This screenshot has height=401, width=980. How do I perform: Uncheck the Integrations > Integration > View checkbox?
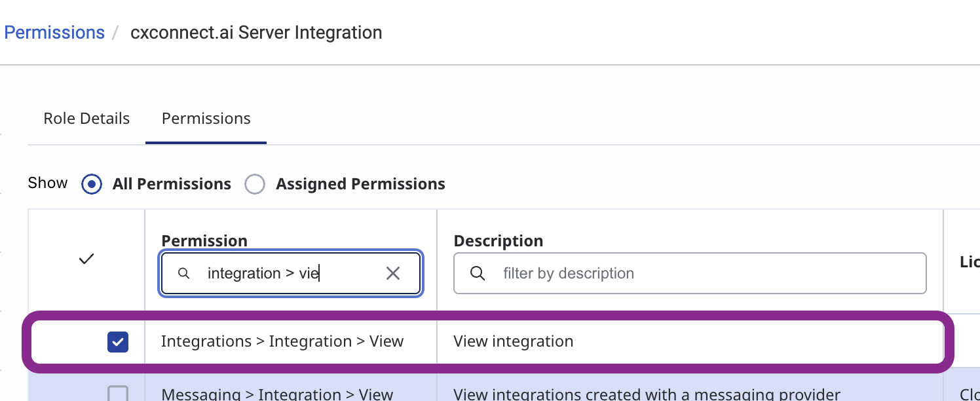tap(118, 342)
